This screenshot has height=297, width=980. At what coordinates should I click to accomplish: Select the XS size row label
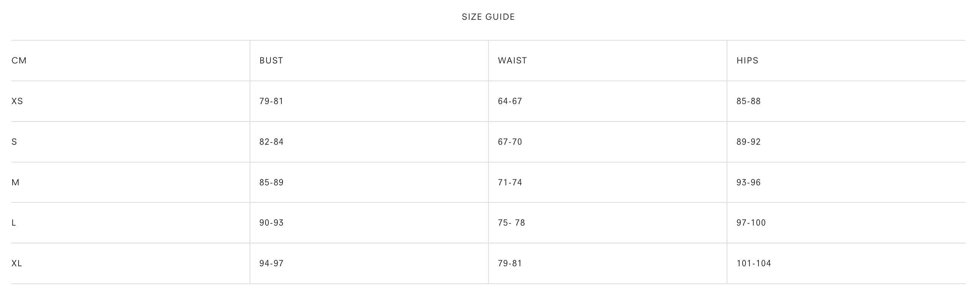coord(17,101)
